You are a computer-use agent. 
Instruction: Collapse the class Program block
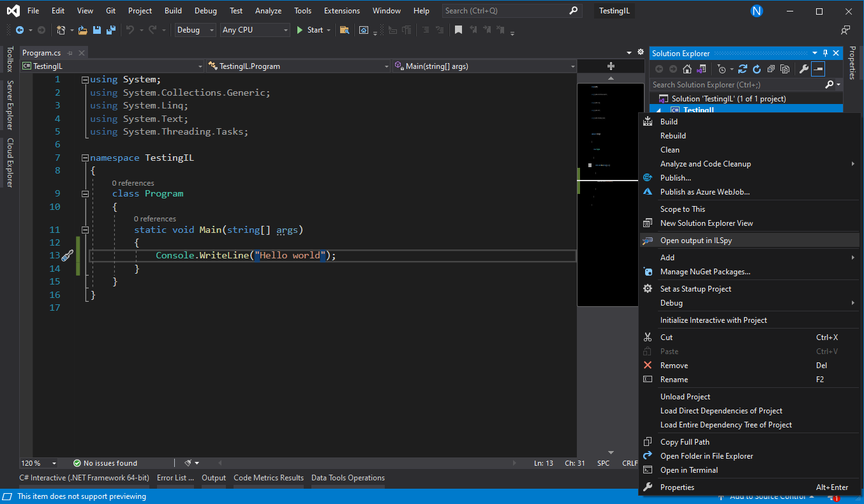pyautogui.click(x=86, y=194)
